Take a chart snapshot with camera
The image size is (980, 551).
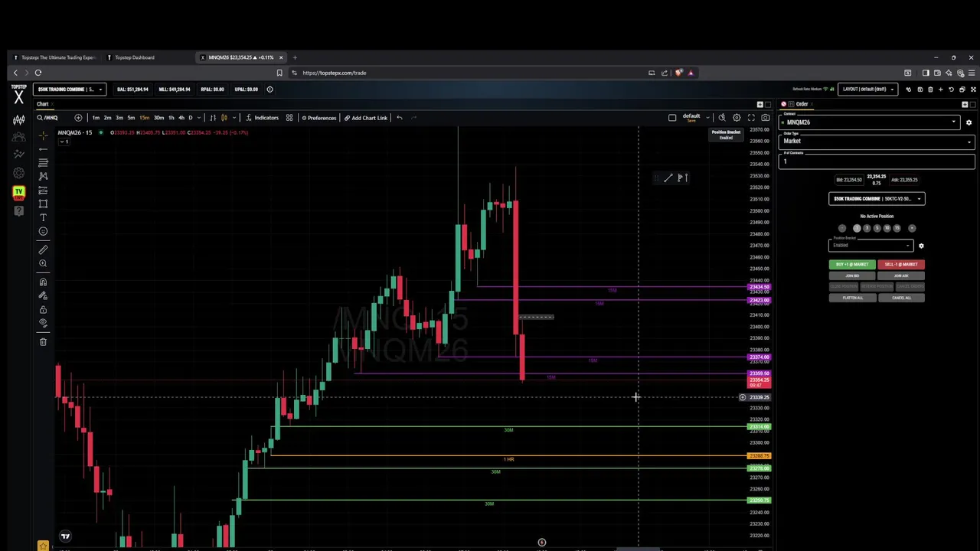[765, 118]
